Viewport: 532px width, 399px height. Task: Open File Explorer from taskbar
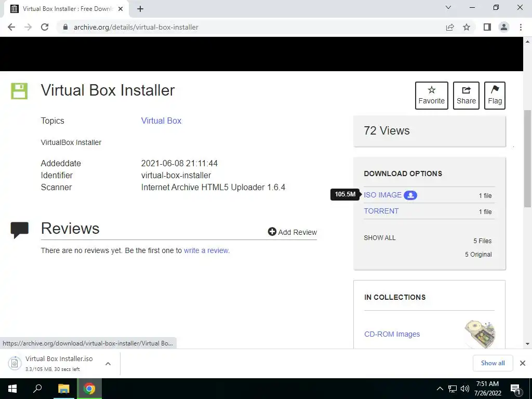click(63, 389)
